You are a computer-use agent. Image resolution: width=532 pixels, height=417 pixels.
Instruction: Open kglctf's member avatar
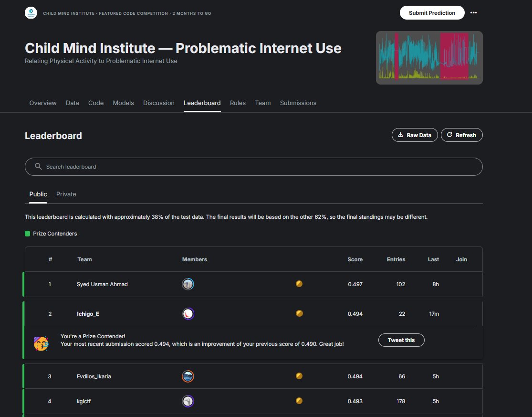[188, 401]
